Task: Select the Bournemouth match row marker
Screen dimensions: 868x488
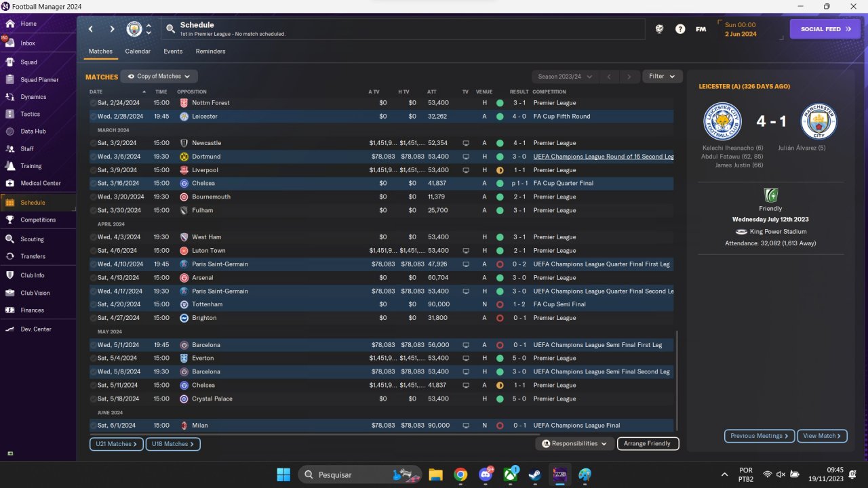Action: [x=93, y=197]
